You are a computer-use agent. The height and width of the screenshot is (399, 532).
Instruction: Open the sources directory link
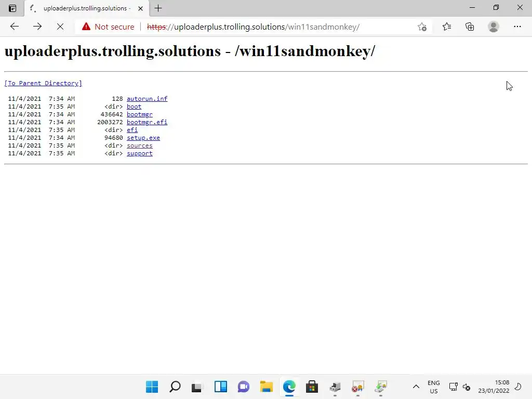(x=139, y=145)
